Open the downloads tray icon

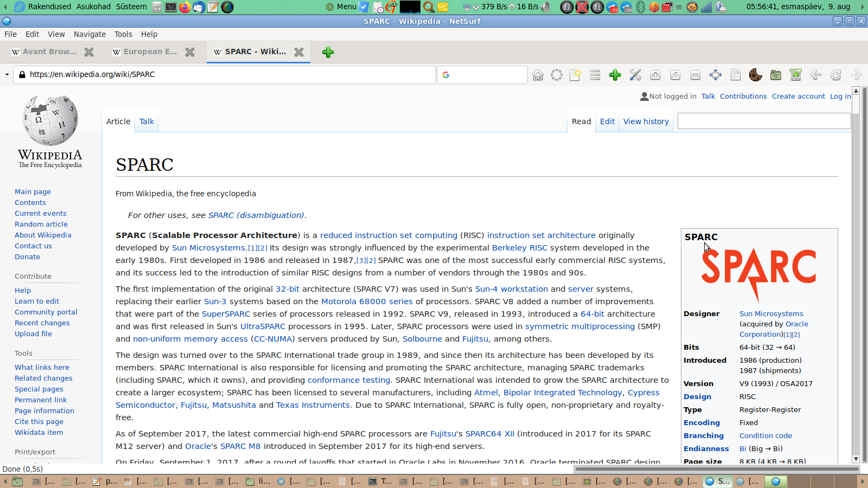point(796,75)
